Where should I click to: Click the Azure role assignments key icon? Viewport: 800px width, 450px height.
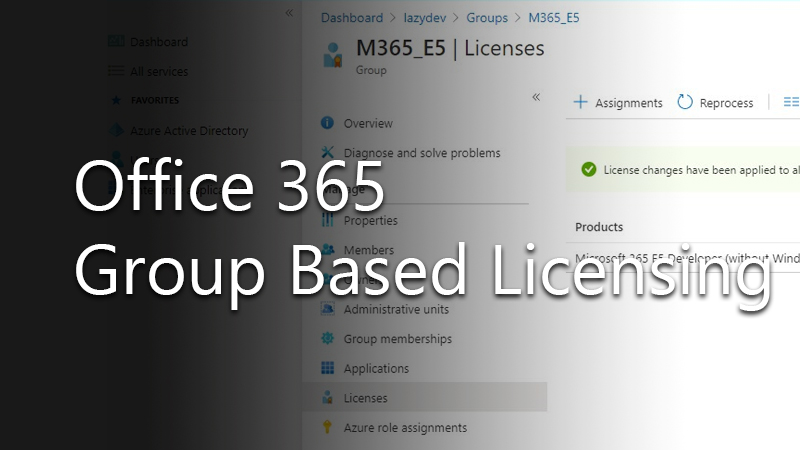point(327,427)
